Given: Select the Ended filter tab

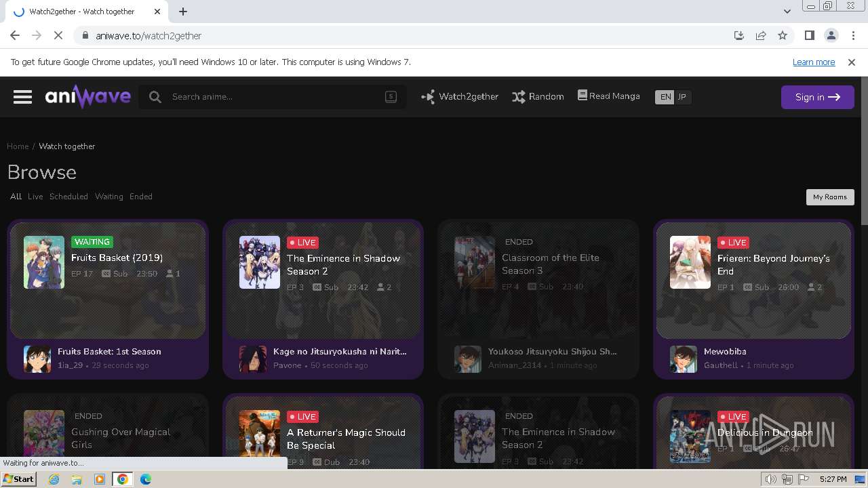Looking at the screenshot, I should 141,197.
